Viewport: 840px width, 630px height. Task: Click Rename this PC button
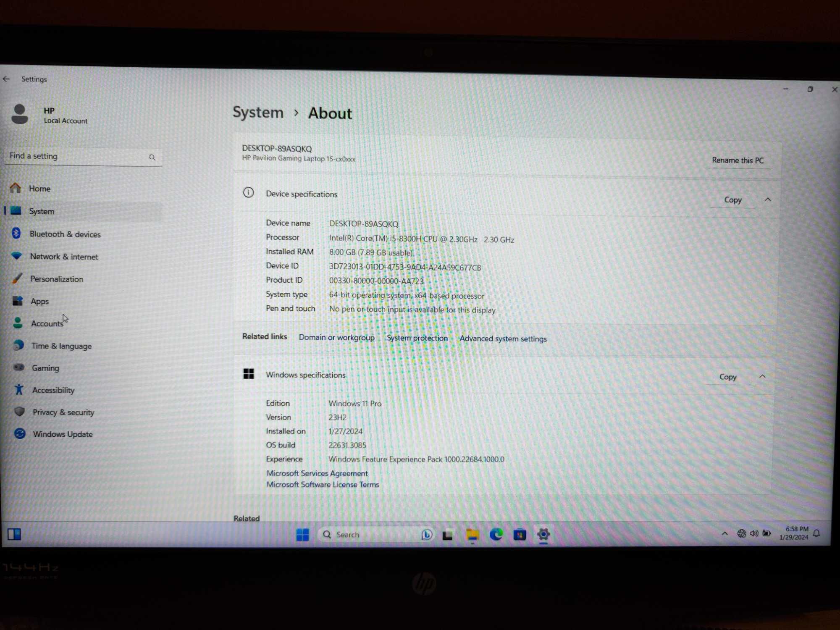pos(737,160)
